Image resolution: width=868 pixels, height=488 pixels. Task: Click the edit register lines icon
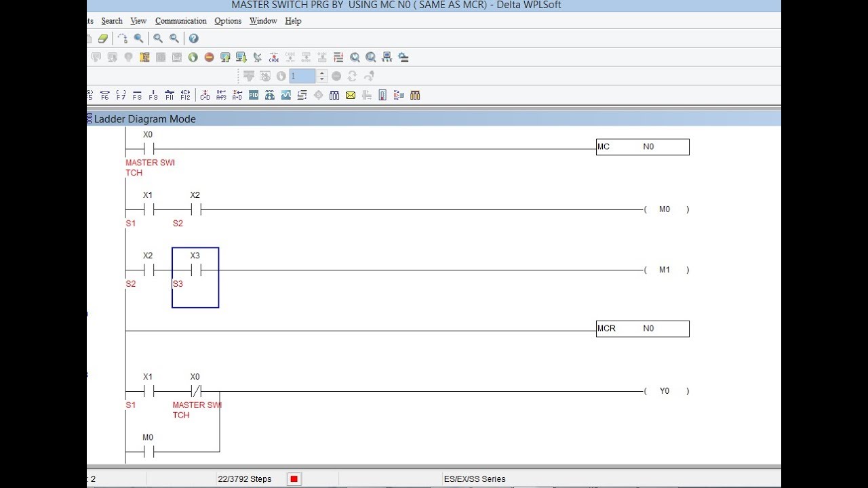point(338,58)
